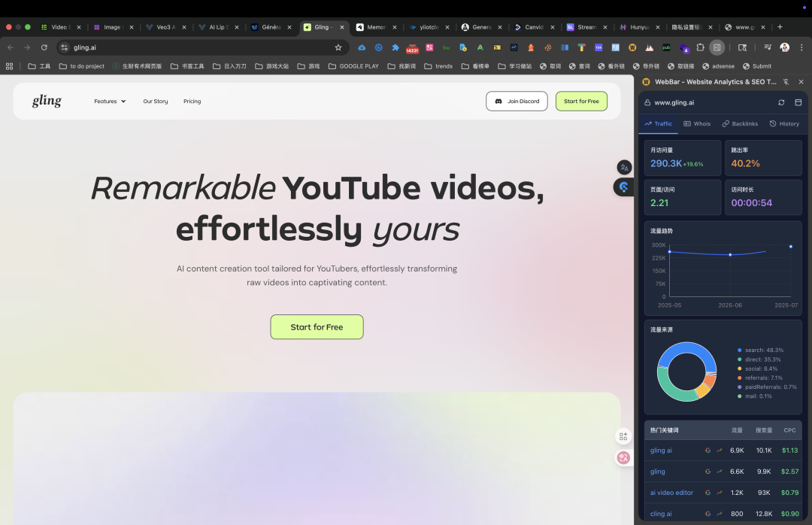This screenshot has height=525, width=812.
Task: Reload the gling.ai page
Action: tap(44, 47)
